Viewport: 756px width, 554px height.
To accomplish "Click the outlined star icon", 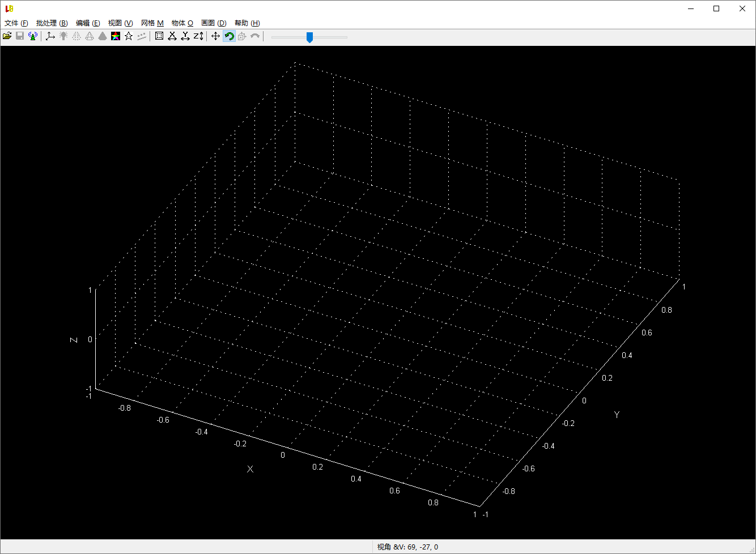I will (x=129, y=36).
